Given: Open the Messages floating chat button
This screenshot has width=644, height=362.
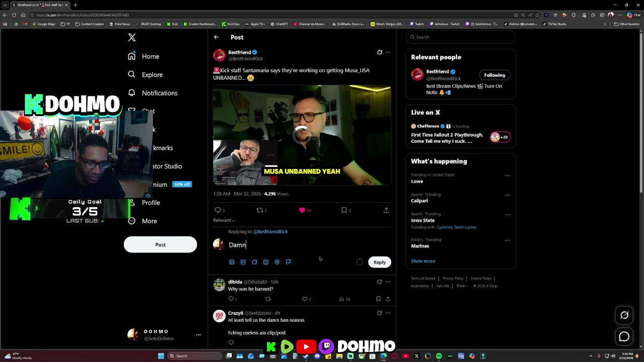Looking at the screenshot, I should point(624,337).
